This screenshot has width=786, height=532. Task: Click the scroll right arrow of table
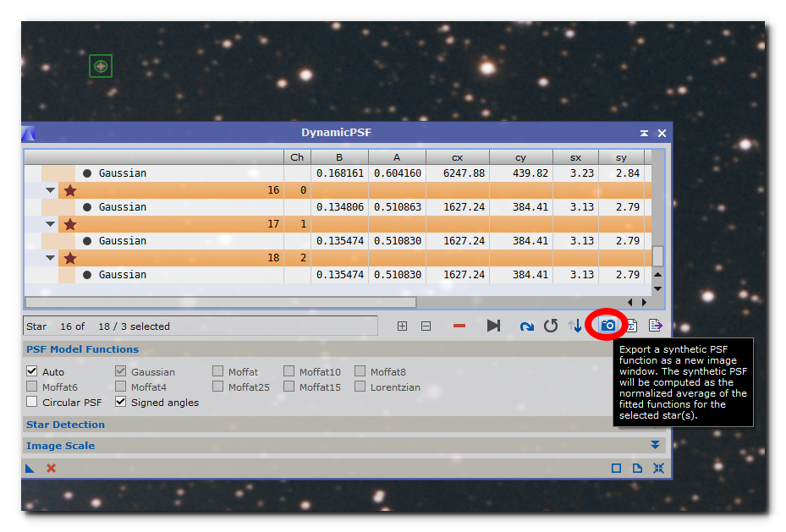pos(644,302)
